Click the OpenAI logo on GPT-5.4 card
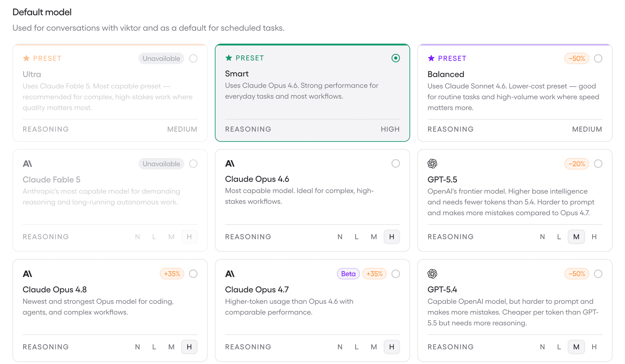Viewport: 625px width, 364px height. click(x=432, y=274)
